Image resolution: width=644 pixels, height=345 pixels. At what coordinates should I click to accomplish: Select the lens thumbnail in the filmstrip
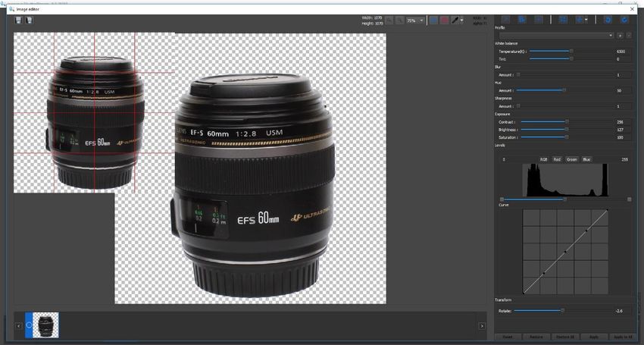(x=45, y=325)
